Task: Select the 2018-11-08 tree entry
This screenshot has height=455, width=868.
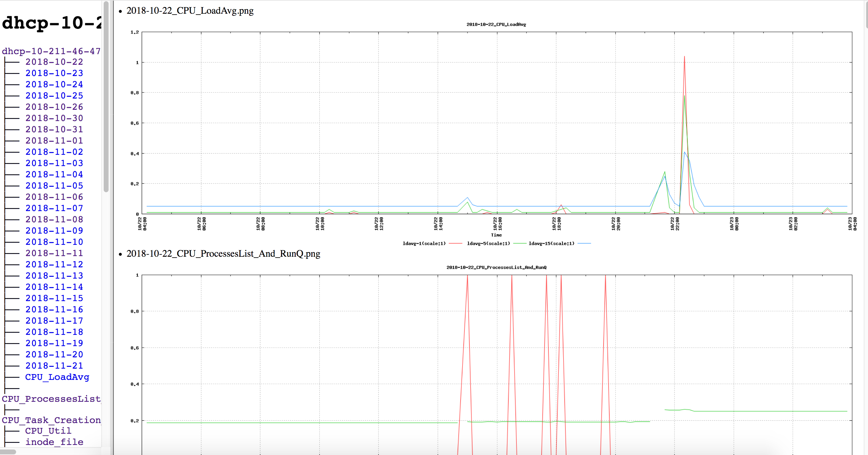Action: [x=54, y=219]
